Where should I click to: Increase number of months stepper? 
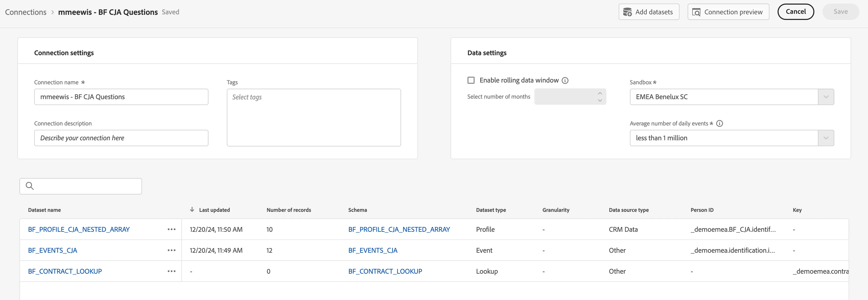point(600,93)
